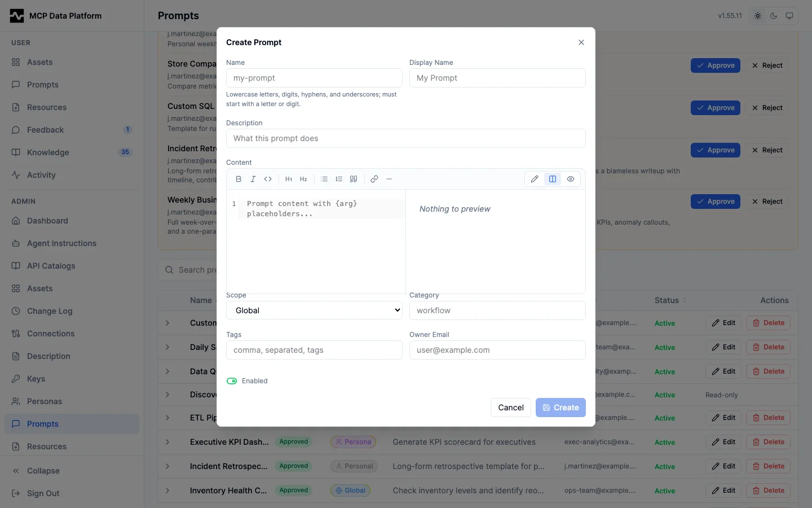Reject the Weekly Busin... prompt
Image resolution: width=812 pixels, height=508 pixels.
point(767,202)
